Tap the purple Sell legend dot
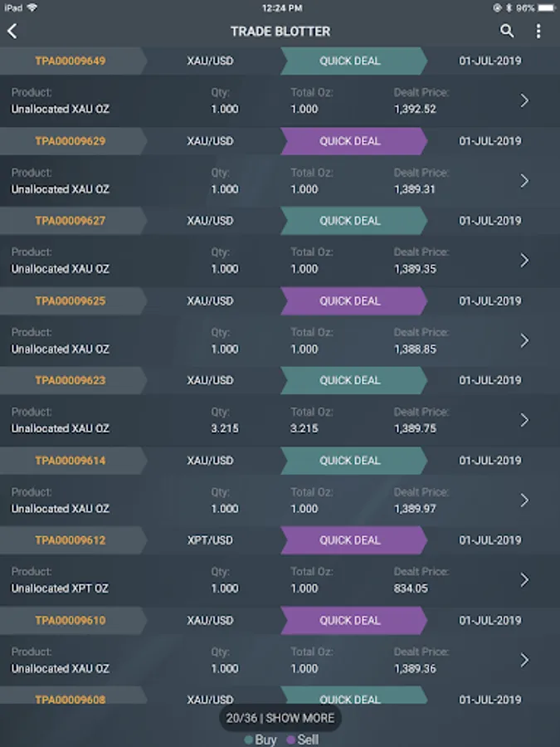The image size is (560, 747). tap(291, 740)
